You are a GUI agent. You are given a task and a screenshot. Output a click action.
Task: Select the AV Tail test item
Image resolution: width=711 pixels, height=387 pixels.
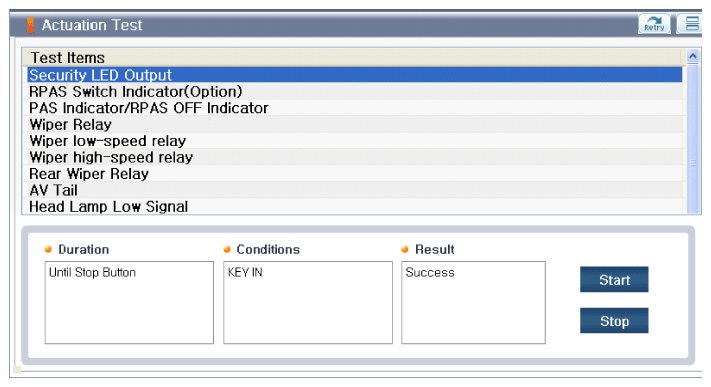coord(354,190)
